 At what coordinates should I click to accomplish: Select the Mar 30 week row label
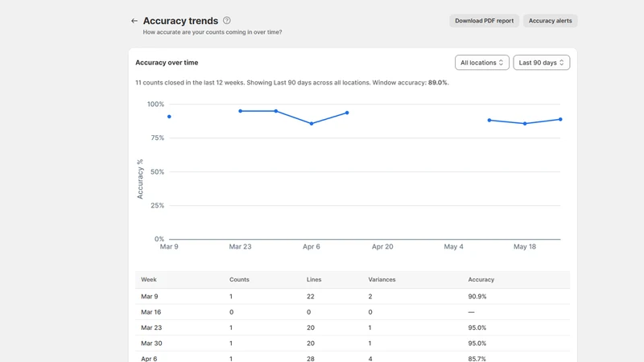coord(151,343)
